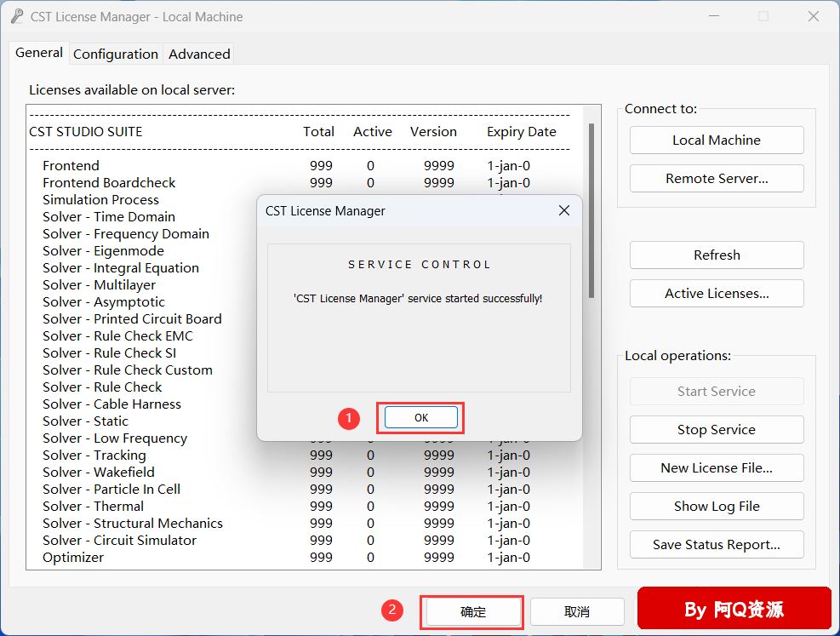Click the "Solver - Eigenmode" entry
This screenshot has height=636, width=840.
103,251
